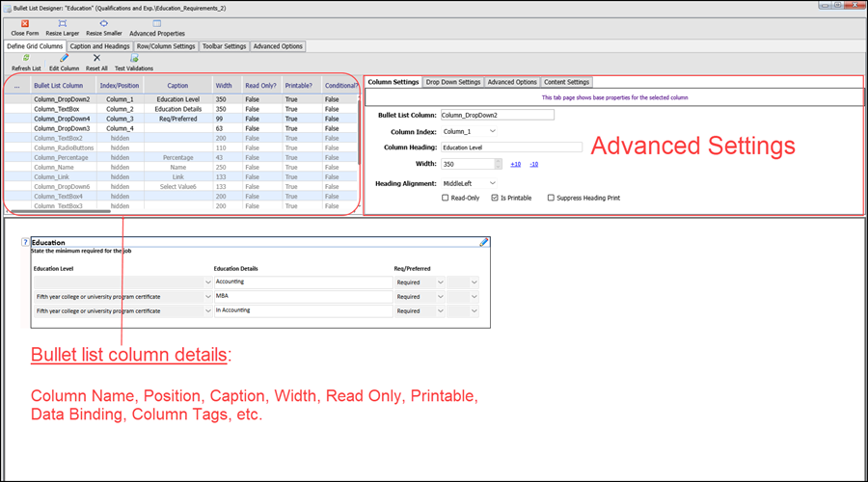Select the Column_RadioButtons row

click(x=181, y=147)
